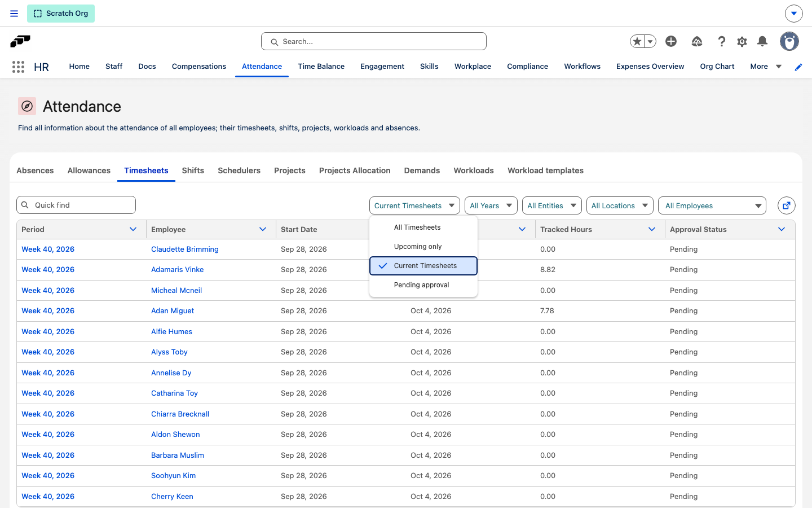The image size is (812, 508).
Task: Open the All Entities dropdown
Action: pos(552,205)
